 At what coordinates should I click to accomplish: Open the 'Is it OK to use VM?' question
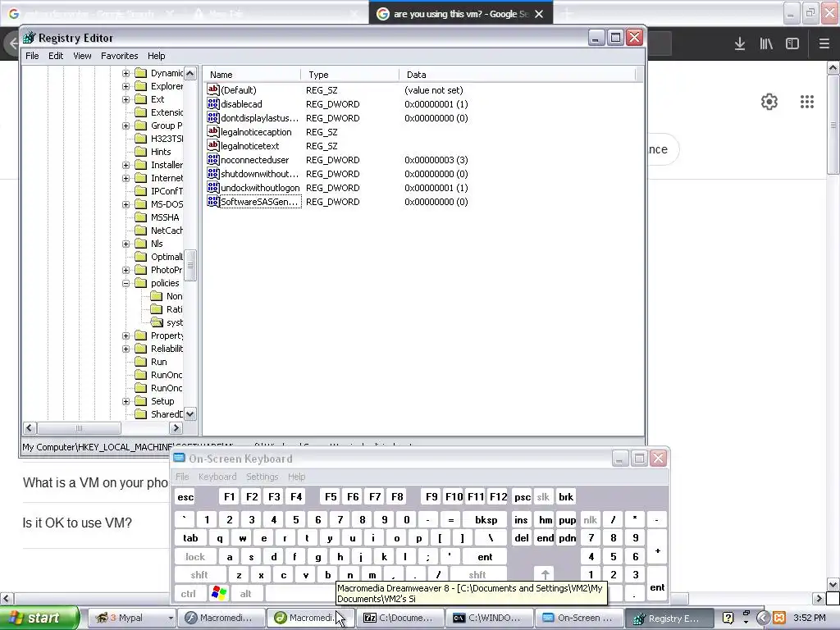pos(77,523)
